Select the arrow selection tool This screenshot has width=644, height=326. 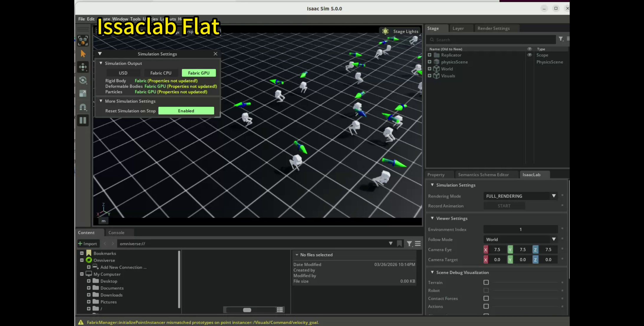click(x=83, y=54)
